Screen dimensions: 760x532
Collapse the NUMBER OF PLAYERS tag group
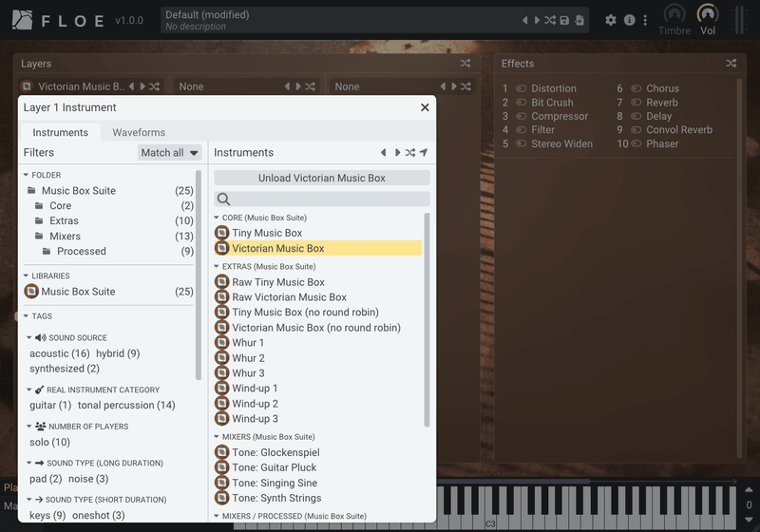(29, 427)
